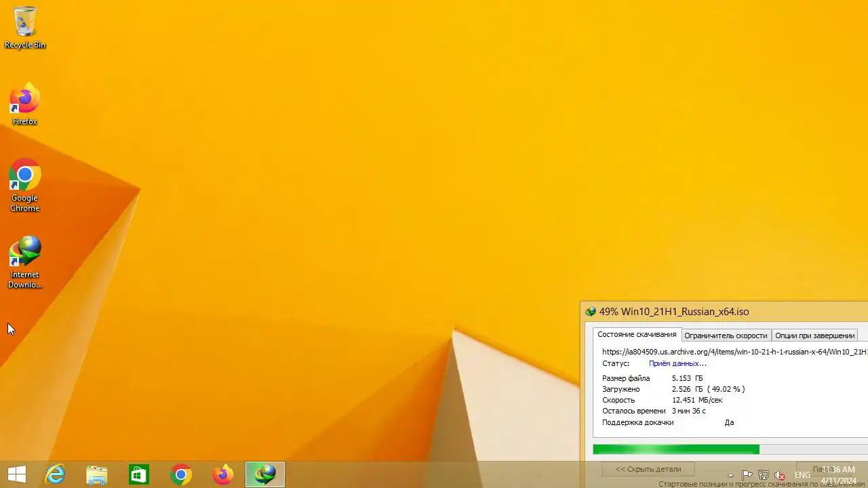This screenshot has width=868, height=488.
Task: Open File Explorer from the taskbar
Action: [96, 474]
